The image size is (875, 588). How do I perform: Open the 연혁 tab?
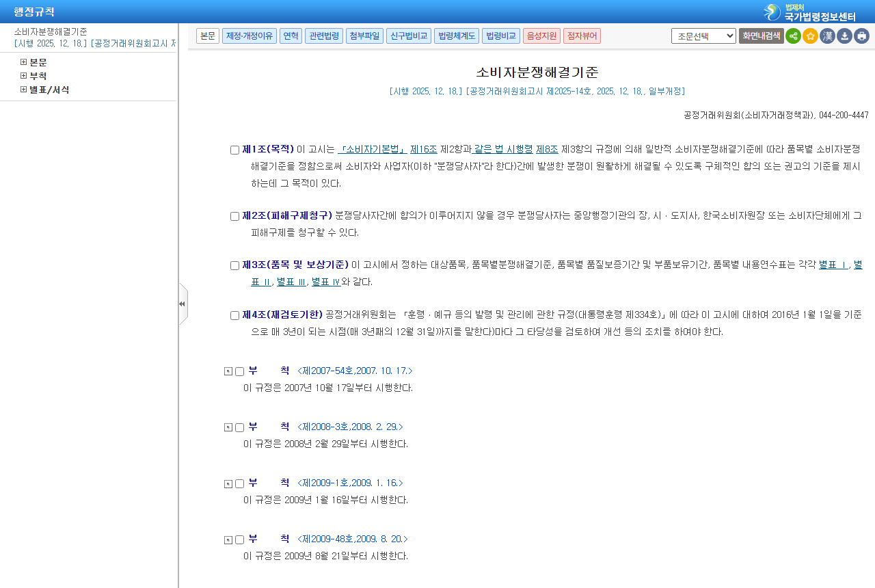(x=291, y=36)
